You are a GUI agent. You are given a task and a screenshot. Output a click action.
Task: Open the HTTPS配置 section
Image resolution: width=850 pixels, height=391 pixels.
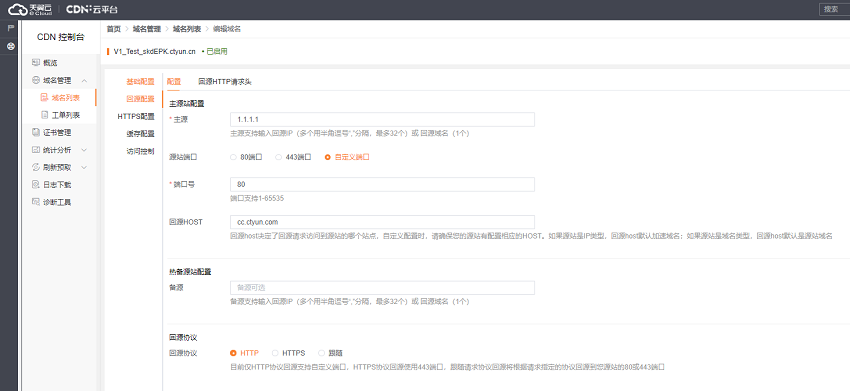(136, 116)
